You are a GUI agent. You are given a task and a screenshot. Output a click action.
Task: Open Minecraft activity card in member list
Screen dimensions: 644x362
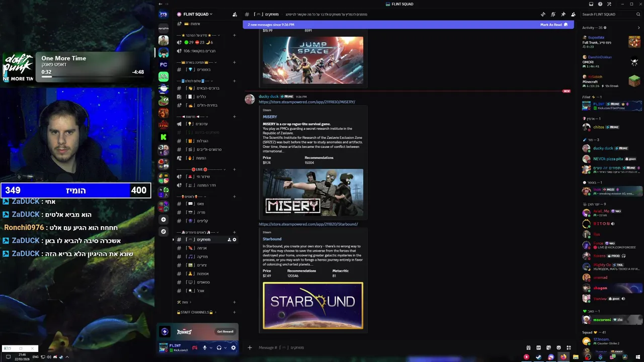tap(611, 81)
